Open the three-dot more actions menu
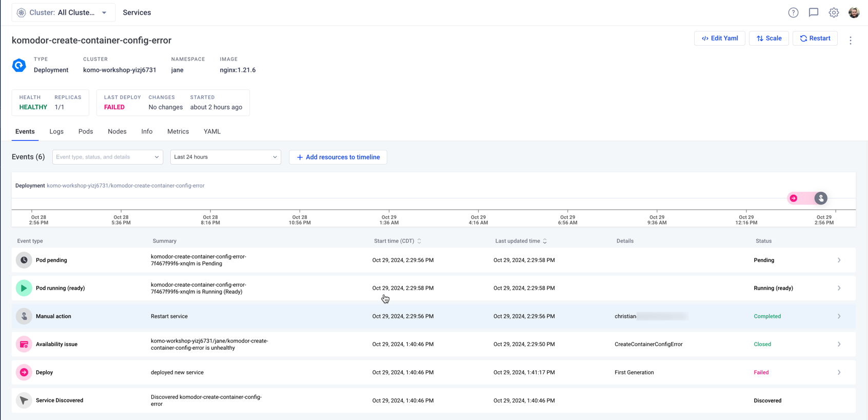The width and height of the screenshot is (868, 420). point(850,41)
